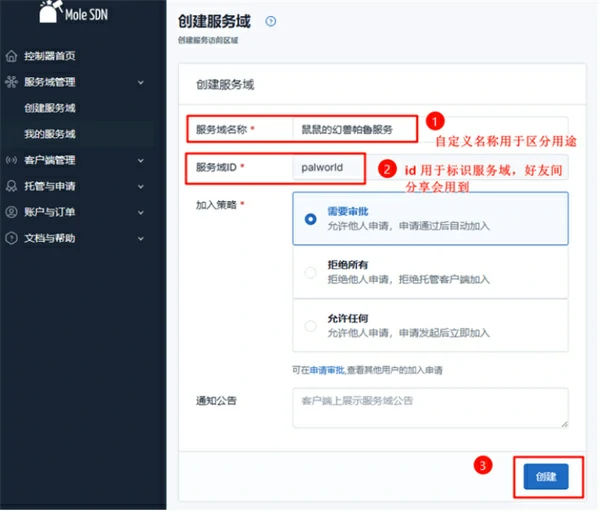Open the 我的服务域 submenu item
Screen dimensions: 600x513
[x=50, y=134]
